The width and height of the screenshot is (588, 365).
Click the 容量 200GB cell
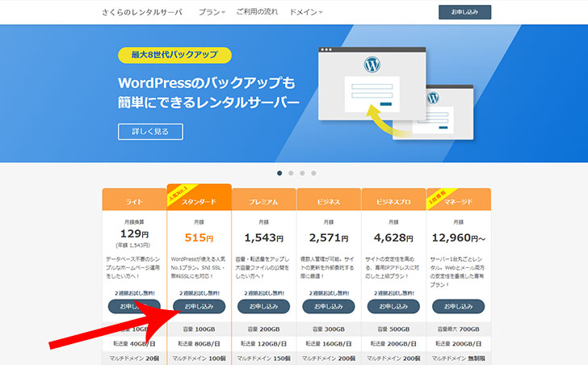pyautogui.click(x=263, y=329)
